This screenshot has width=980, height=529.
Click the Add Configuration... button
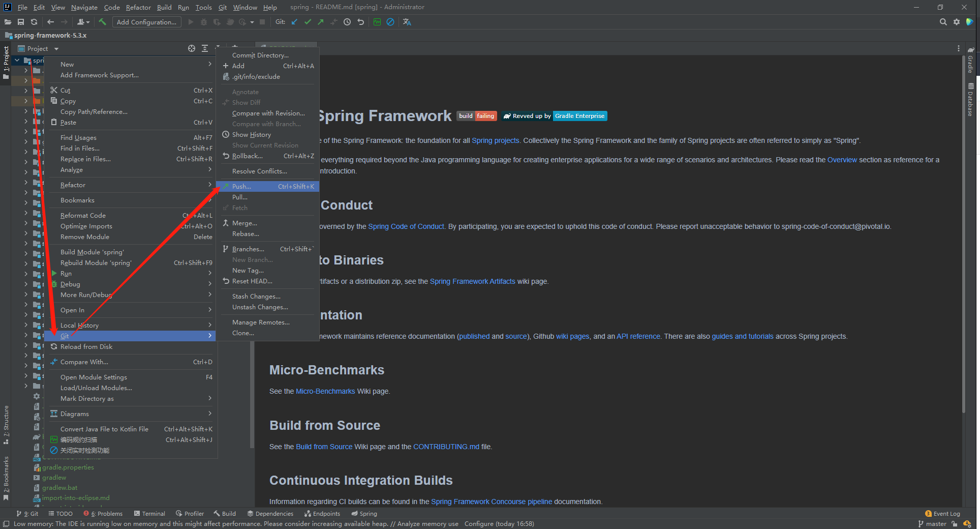(x=146, y=22)
